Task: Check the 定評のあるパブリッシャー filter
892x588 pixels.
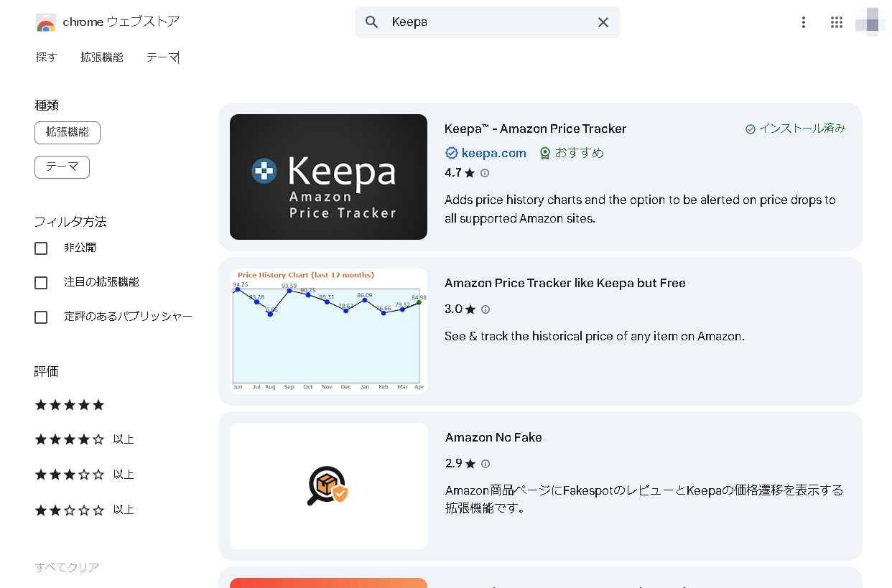Action: [41, 317]
